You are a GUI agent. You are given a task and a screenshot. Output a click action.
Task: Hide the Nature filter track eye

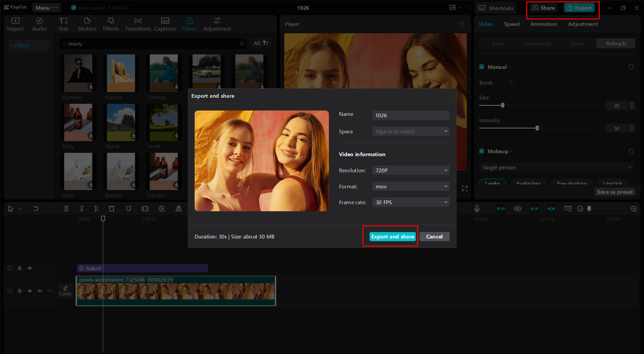click(x=30, y=268)
